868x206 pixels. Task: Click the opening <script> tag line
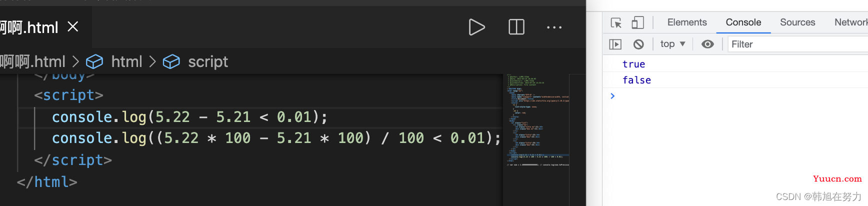click(x=68, y=95)
